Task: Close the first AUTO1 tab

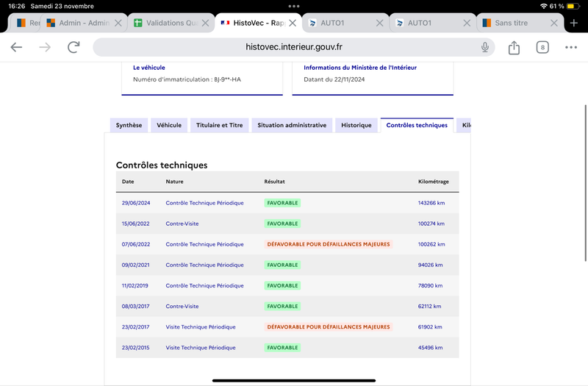Action: [x=379, y=23]
